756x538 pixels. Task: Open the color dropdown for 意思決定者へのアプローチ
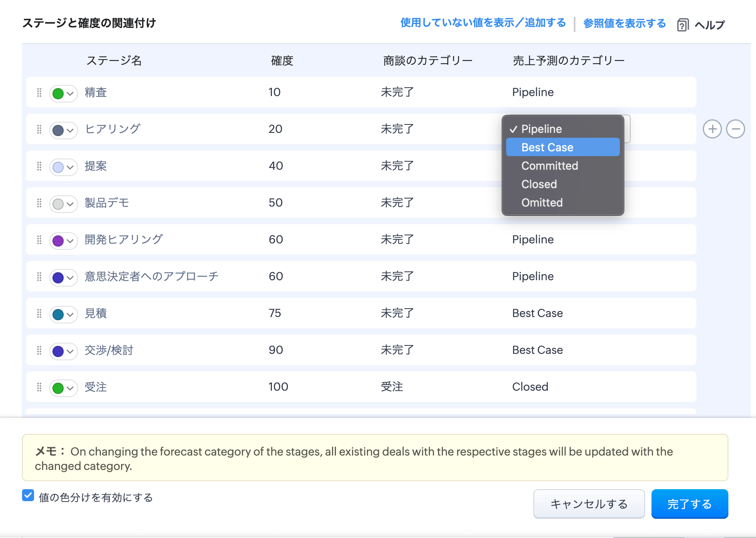(x=63, y=277)
